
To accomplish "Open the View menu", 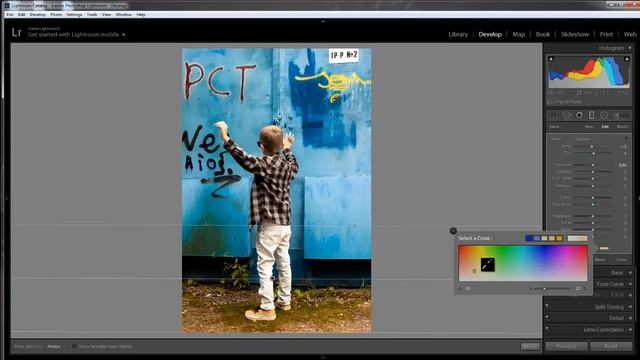I will coord(106,15).
